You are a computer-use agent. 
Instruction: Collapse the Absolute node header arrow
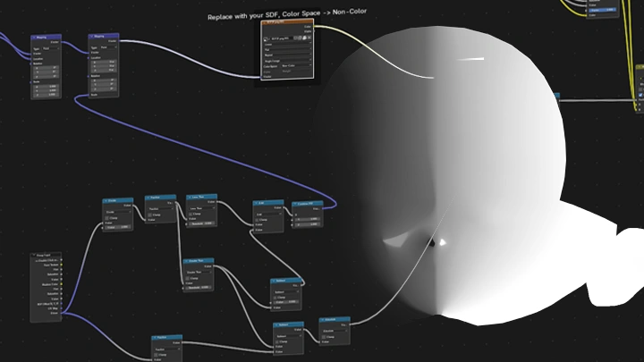click(323, 320)
